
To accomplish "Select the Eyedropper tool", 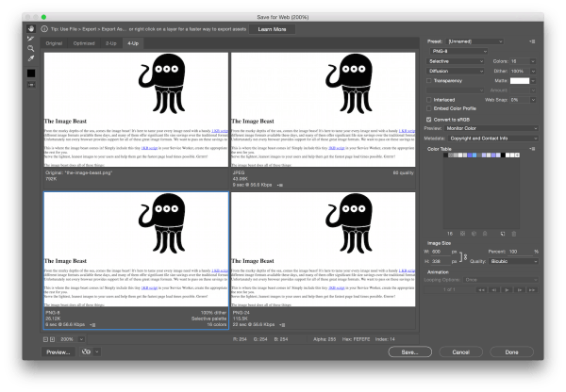I will pos(30,57).
